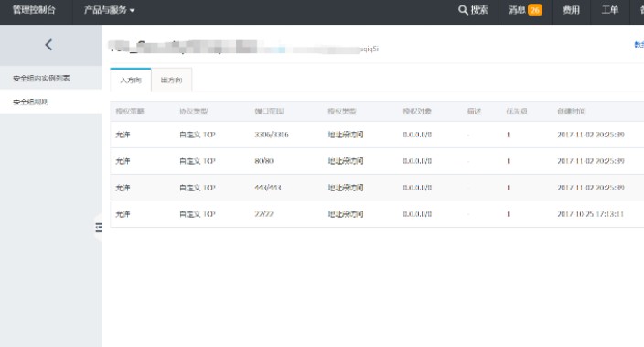Click 自定义 TCP in the 22/22 row
644x347 pixels.
pyautogui.click(x=198, y=214)
